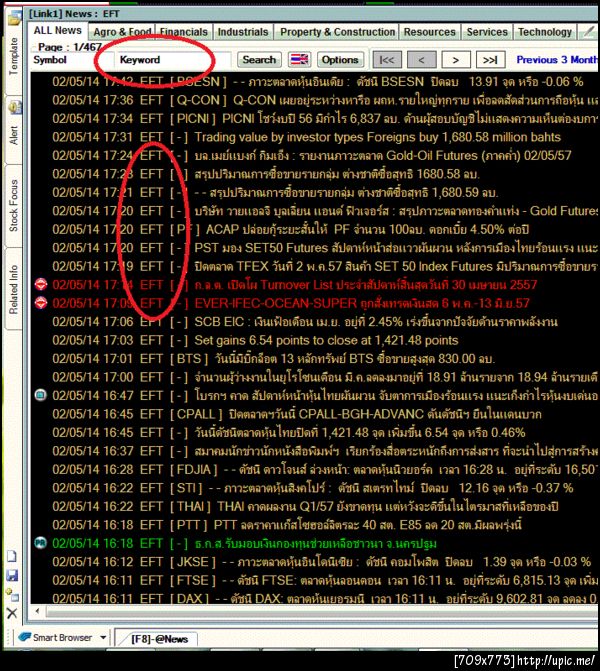Click red icon beside Turnover List news
This screenshot has width=600, height=671.
pos(41,284)
